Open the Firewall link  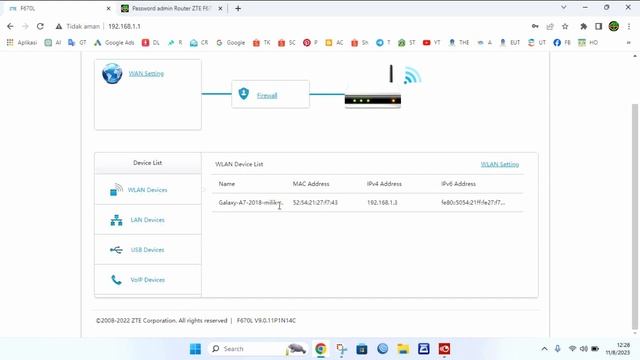pyautogui.click(x=267, y=96)
